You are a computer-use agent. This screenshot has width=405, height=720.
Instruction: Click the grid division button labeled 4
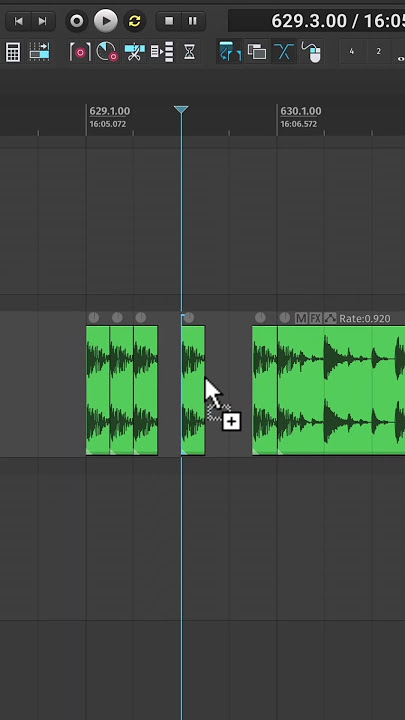coord(352,52)
